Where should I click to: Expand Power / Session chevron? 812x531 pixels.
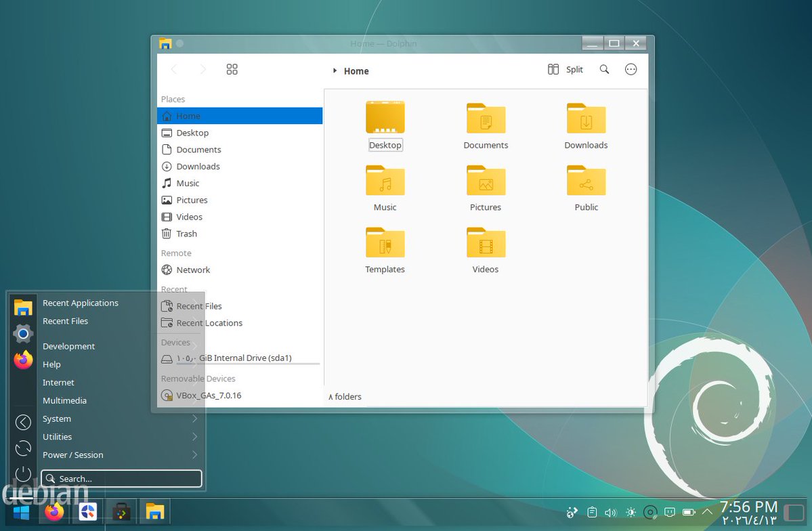tap(195, 455)
